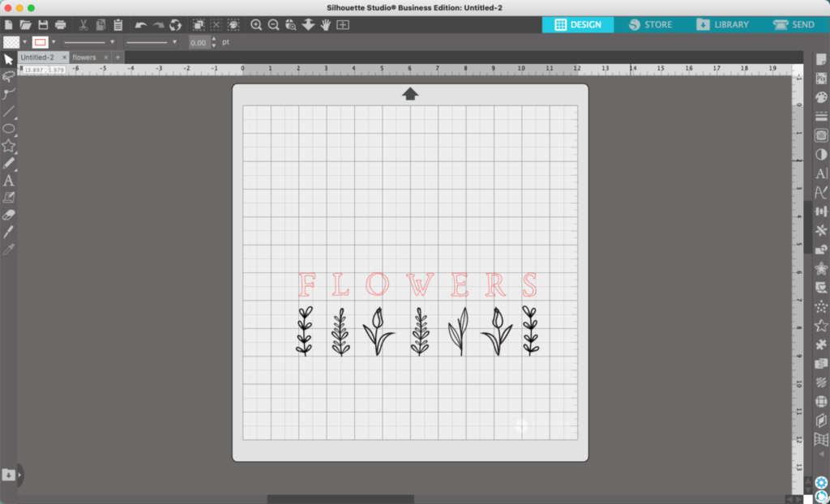This screenshot has height=504, width=830.
Task: Click the first tulip flower on the mat
Action: 378,331
